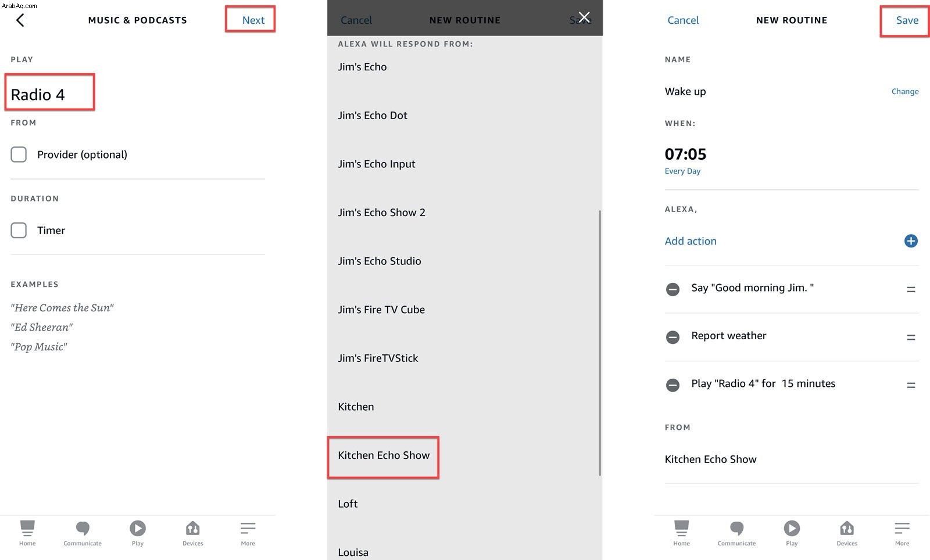Choose Kitchen device
The height and width of the screenshot is (560, 930).
point(356,407)
